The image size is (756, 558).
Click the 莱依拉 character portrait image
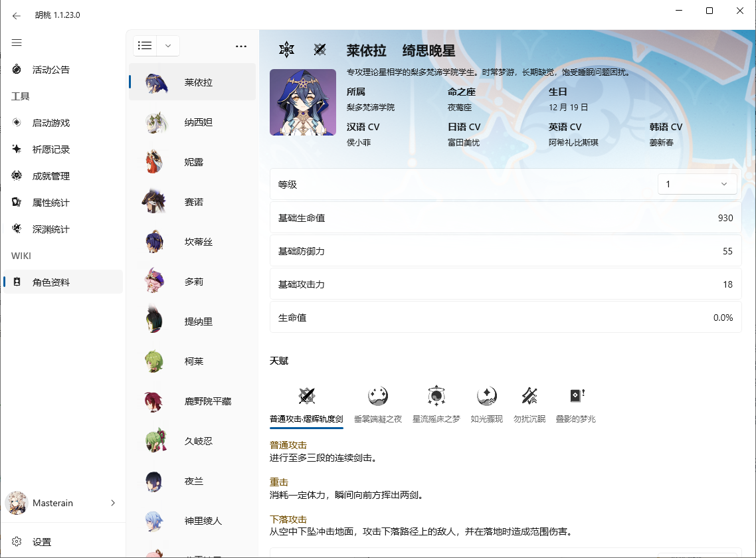click(302, 102)
